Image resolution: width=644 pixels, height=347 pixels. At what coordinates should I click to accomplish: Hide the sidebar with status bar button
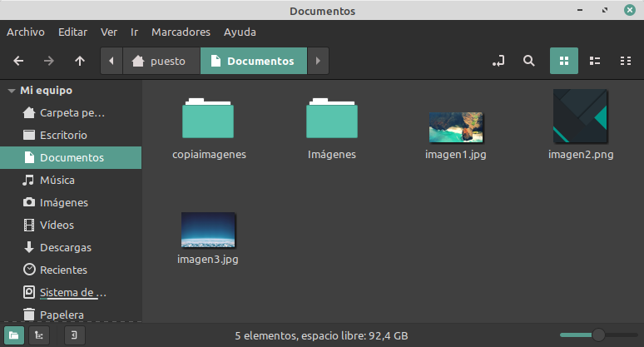(x=74, y=335)
